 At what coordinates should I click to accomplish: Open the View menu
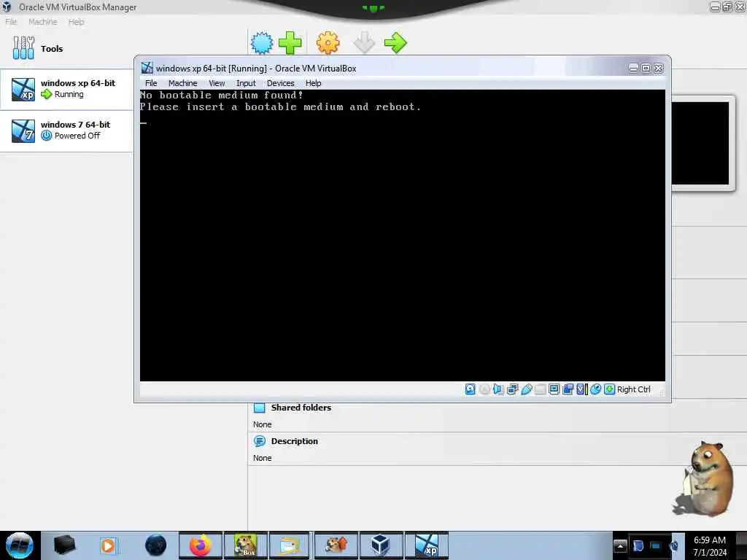(217, 83)
